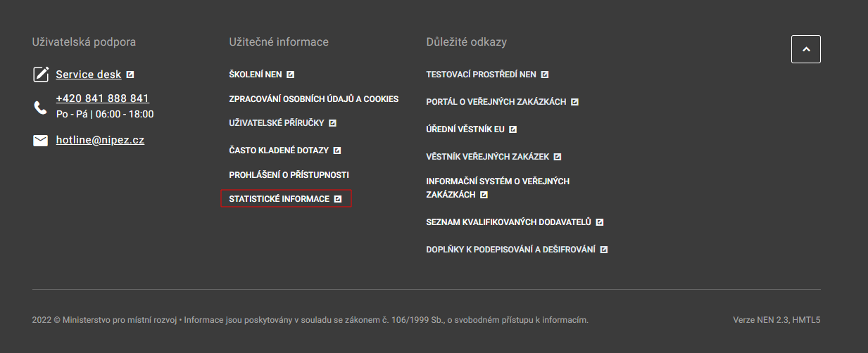Open Zpracování osobních údajů a cookies
The height and width of the screenshot is (353, 868).
pyautogui.click(x=314, y=99)
